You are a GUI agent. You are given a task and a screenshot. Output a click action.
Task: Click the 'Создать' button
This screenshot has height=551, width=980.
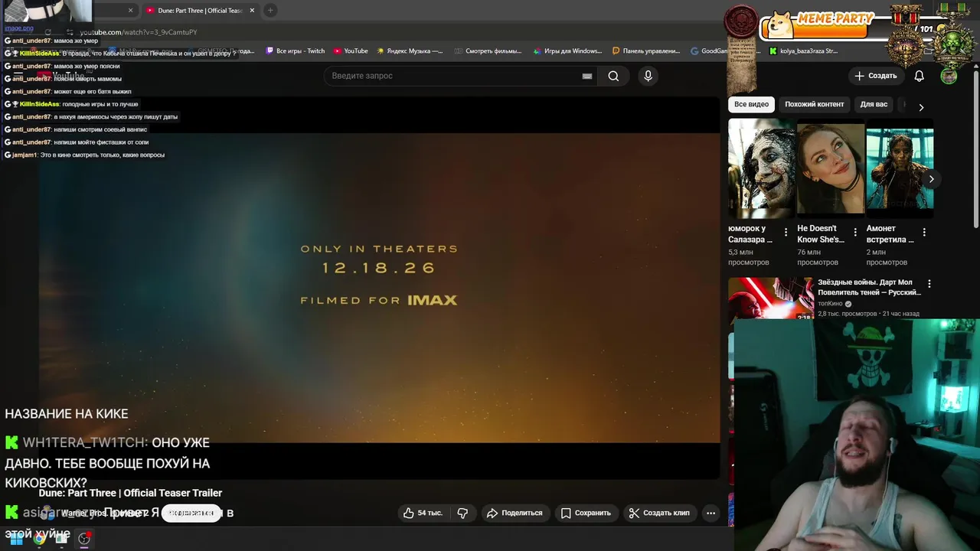click(x=876, y=76)
